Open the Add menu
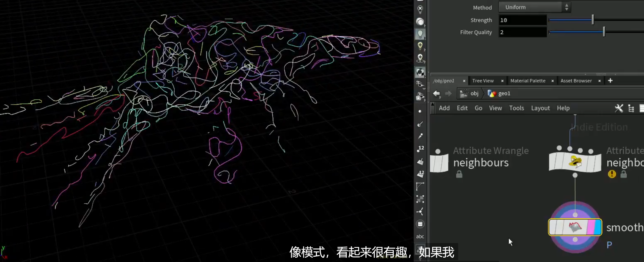 coord(444,108)
